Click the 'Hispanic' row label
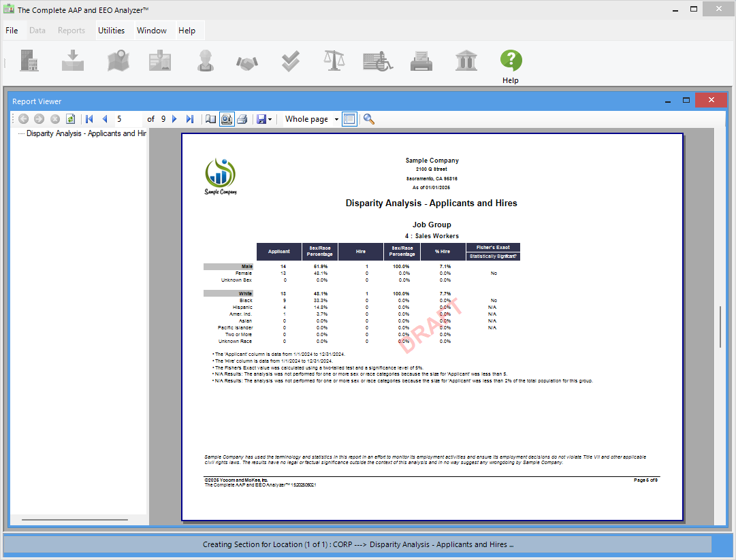 pos(242,307)
